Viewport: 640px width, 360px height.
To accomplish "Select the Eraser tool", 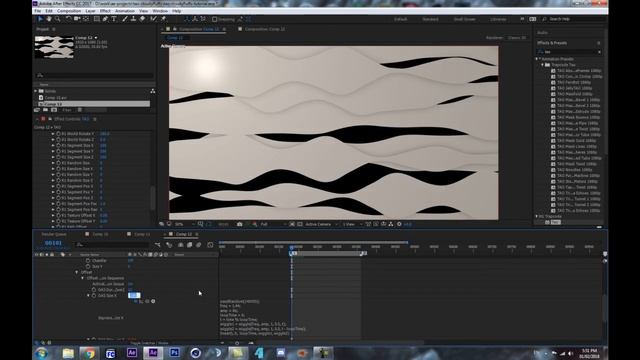I will pos(142,19).
